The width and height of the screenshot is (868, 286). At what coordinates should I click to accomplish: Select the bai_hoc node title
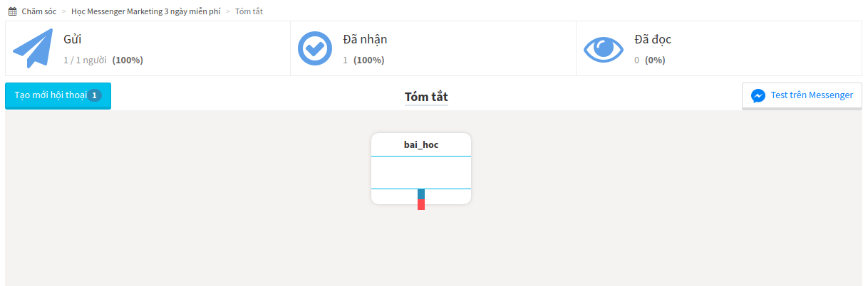pos(421,144)
